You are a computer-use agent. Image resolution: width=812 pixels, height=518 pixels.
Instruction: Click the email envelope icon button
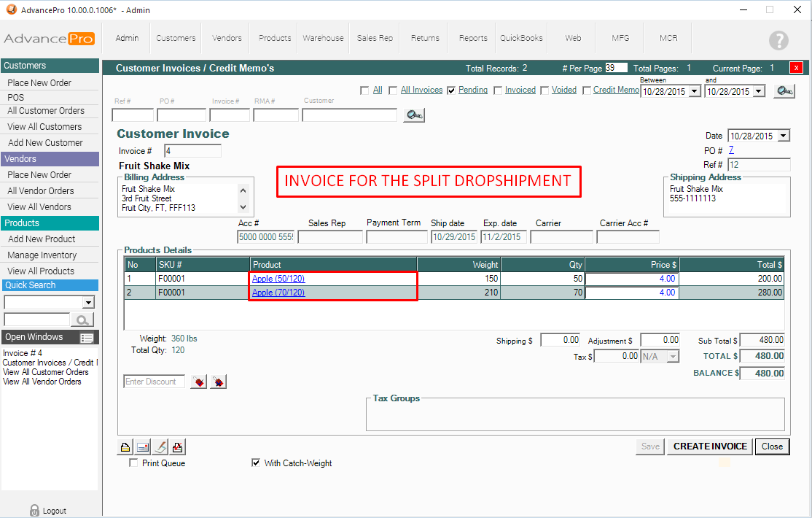(x=142, y=447)
